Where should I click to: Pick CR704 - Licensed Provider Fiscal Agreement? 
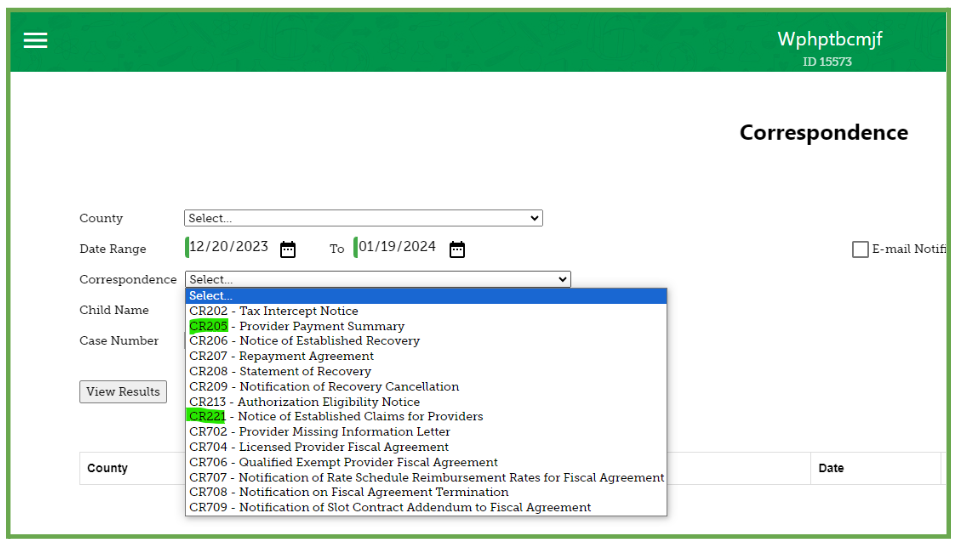pyautogui.click(x=319, y=447)
